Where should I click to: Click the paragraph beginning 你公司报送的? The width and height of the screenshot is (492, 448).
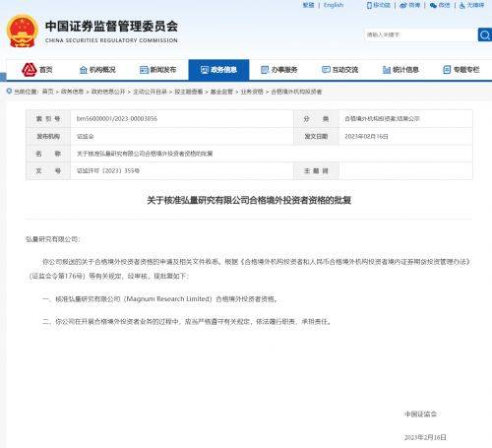[x=249, y=269]
